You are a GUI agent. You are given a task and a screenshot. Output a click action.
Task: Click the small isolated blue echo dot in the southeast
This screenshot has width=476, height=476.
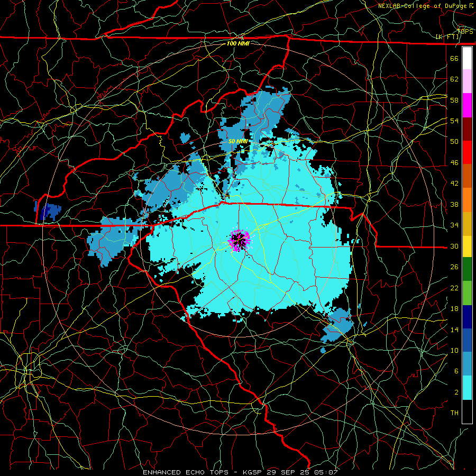[x=323, y=351]
